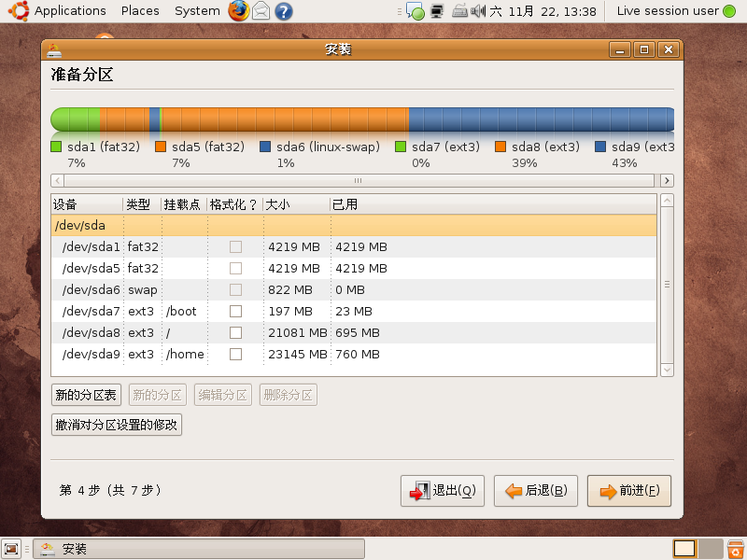
Task: Click the sda8 (ext3) legend swatch
Action: tap(500, 147)
